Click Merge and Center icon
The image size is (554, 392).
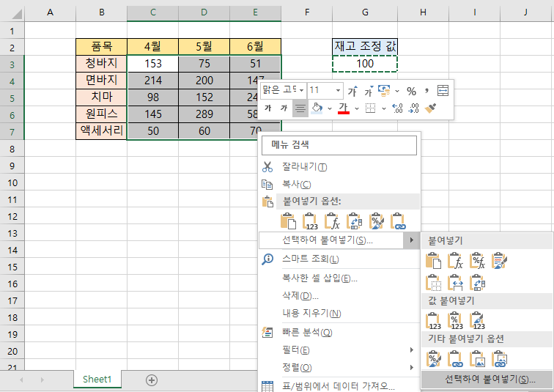(x=443, y=91)
